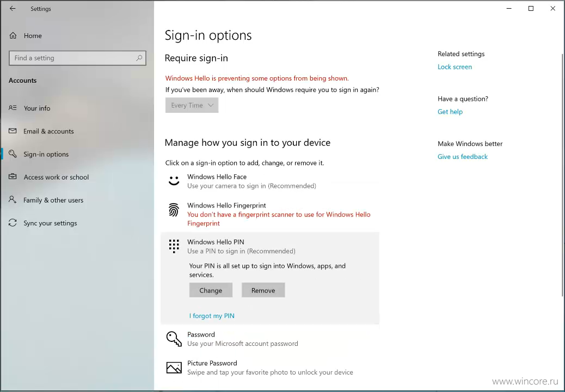The height and width of the screenshot is (392, 565).
Task: Expand the Windows Hello Fingerprint option
Action: click(x=270, y=215)
